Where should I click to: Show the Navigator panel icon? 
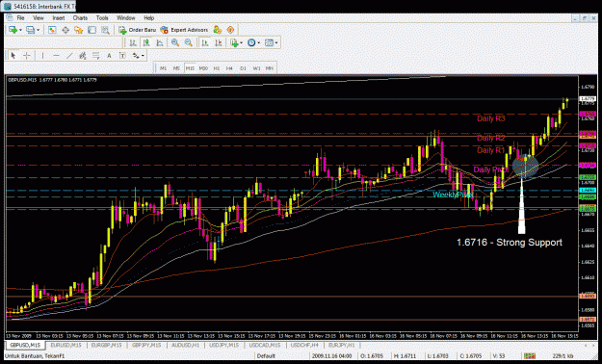click(x=79, y=30)
